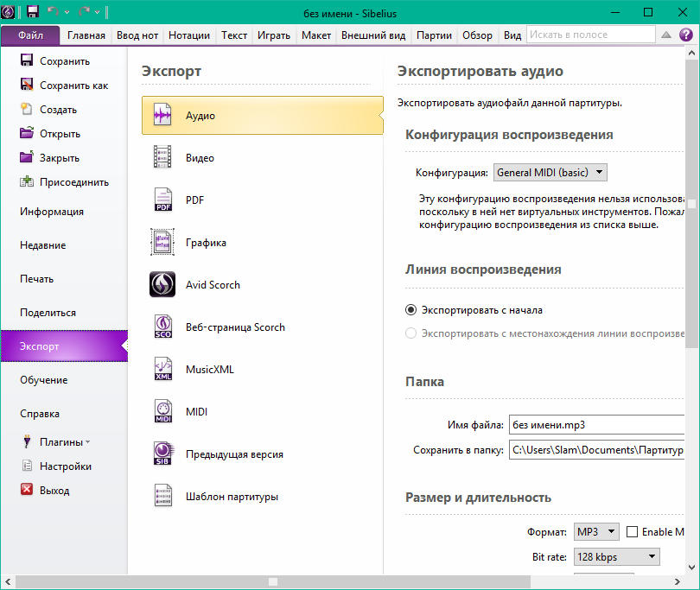Click the vertical scrollbar thumb
This screenshot has height=590, width=700.
point(692,204)
